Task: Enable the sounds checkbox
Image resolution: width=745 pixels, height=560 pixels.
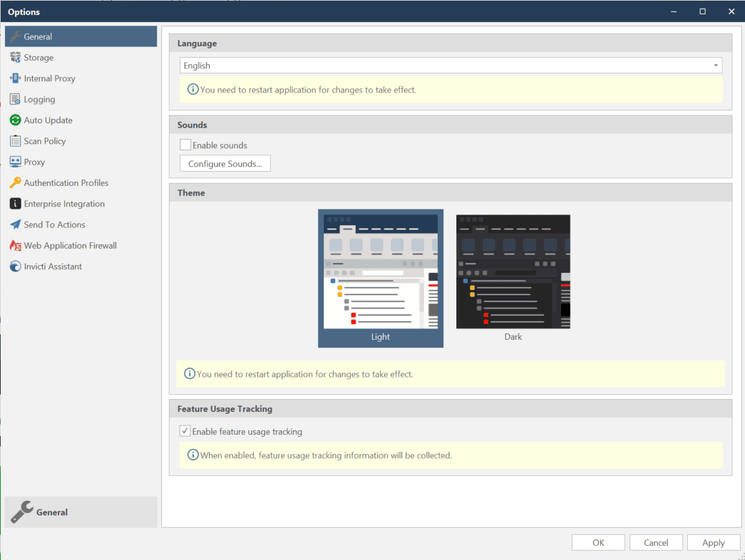Action: coord(185,145)
